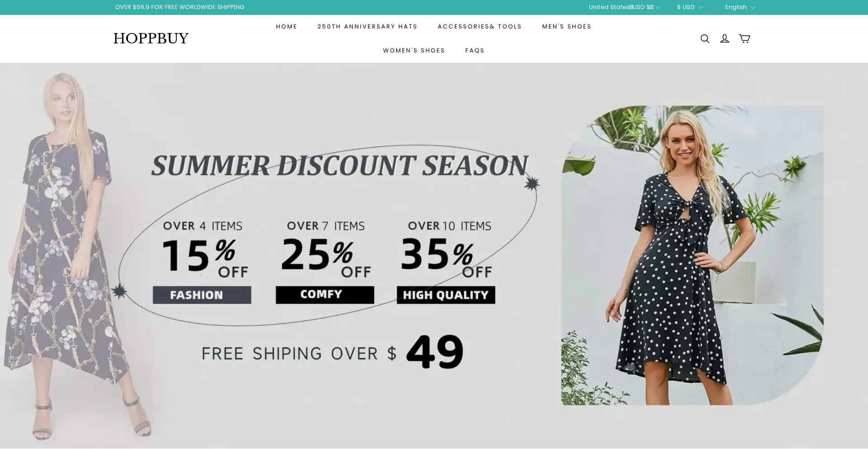Open 250TH ANNIVERSARY HATS menu
This screenshot has height=449, width=868.
point(367,27)
